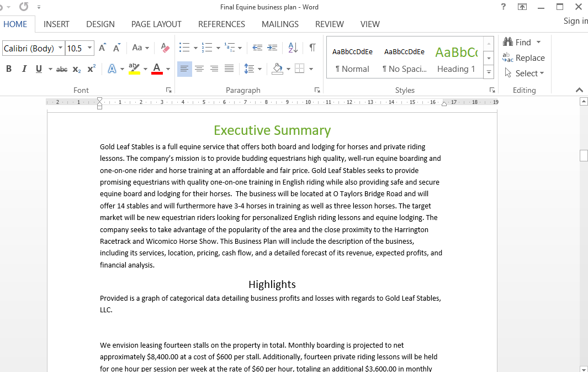This screenshot has width=588, height=372.
Task: Justify the paragraph text
Action: pyautogui.click(x=229, y=69)
